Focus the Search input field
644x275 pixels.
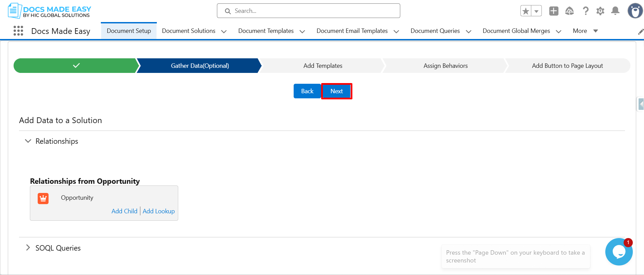(309, 11)
